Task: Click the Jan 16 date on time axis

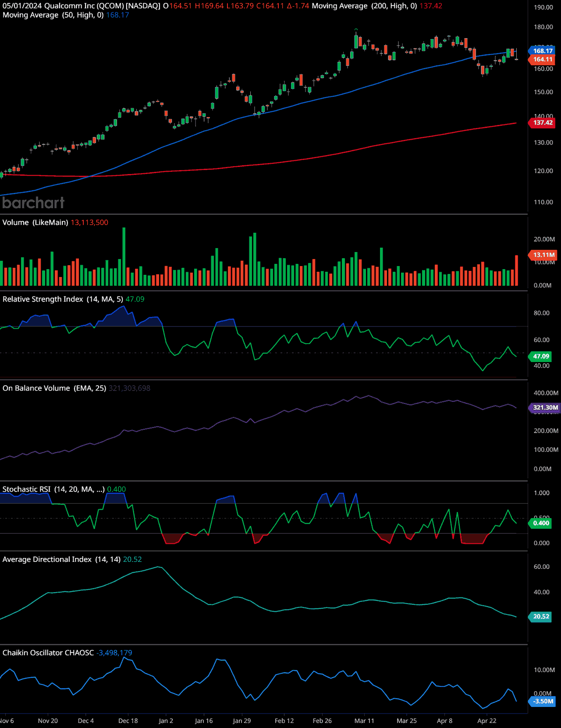Action: pyautogui.click(x=204, y=721)
